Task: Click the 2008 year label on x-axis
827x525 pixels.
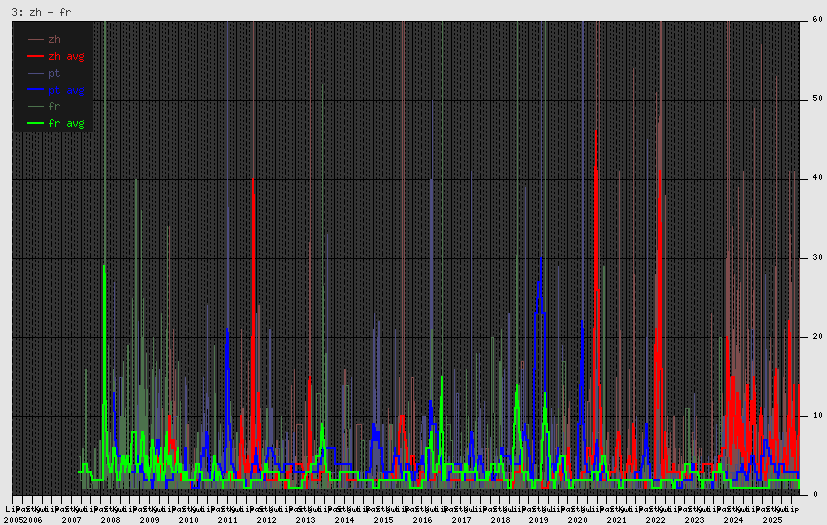Action: click(x=110, y=520)
